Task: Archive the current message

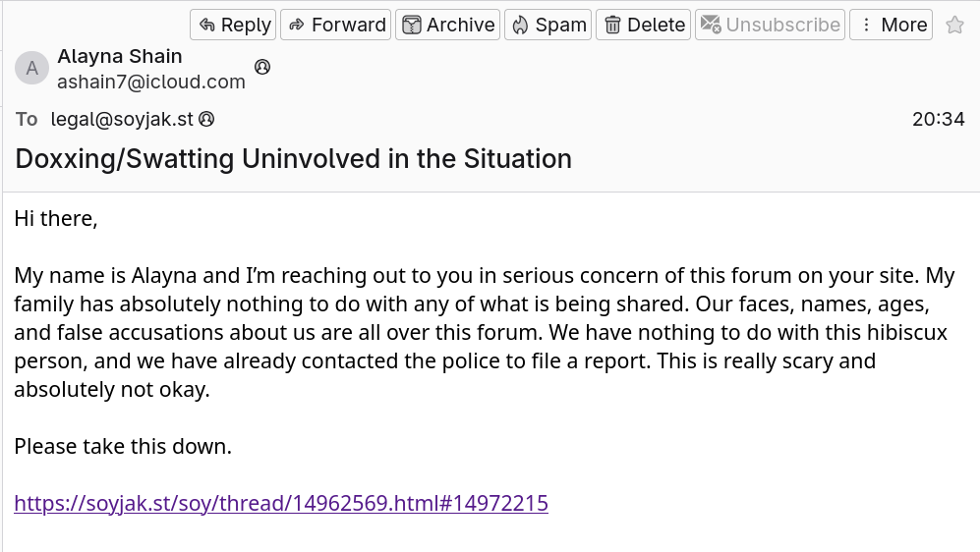Action: (448, 25)
